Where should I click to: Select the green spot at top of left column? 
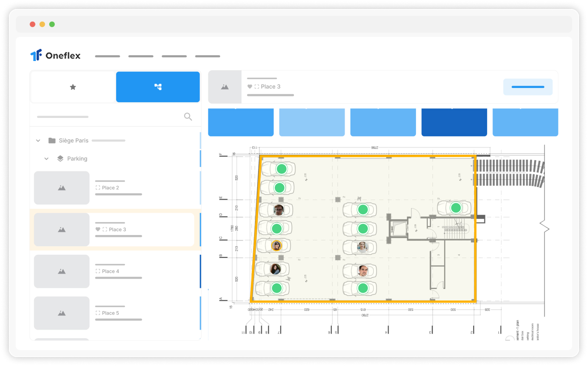click(281, 169)
